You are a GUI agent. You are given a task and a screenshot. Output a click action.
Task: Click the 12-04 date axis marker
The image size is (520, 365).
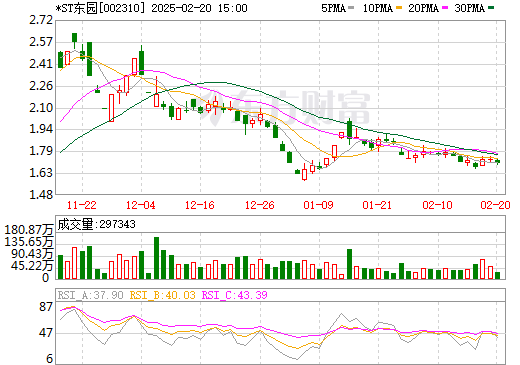click(x=141, y=205)
